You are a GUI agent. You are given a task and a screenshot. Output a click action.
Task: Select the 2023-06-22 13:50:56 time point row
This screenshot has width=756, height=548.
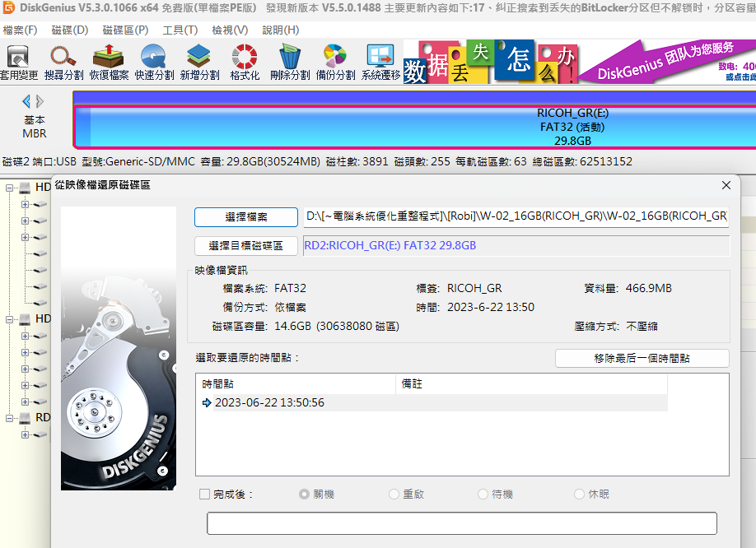432,402
